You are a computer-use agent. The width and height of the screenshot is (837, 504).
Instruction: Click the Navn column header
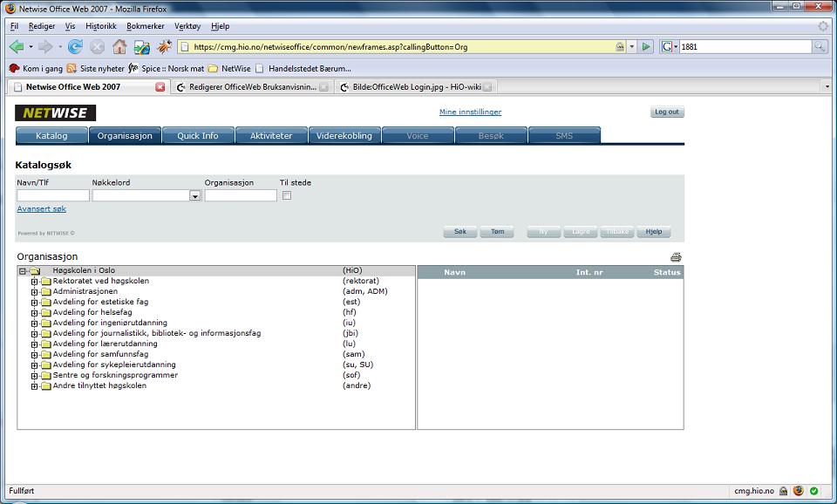(455, 272)
